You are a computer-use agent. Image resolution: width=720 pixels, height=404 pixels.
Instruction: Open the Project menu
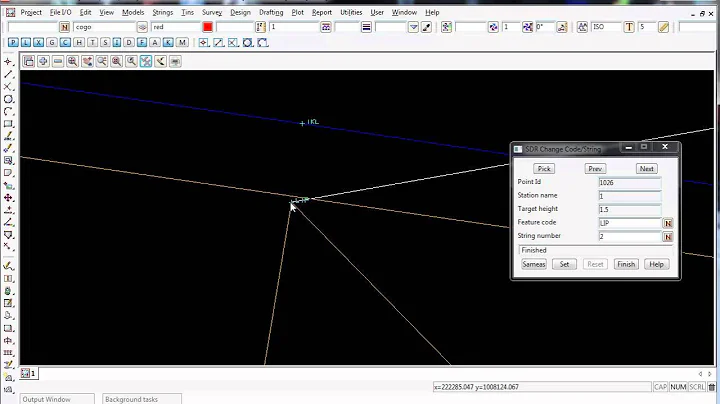point(31,12)
